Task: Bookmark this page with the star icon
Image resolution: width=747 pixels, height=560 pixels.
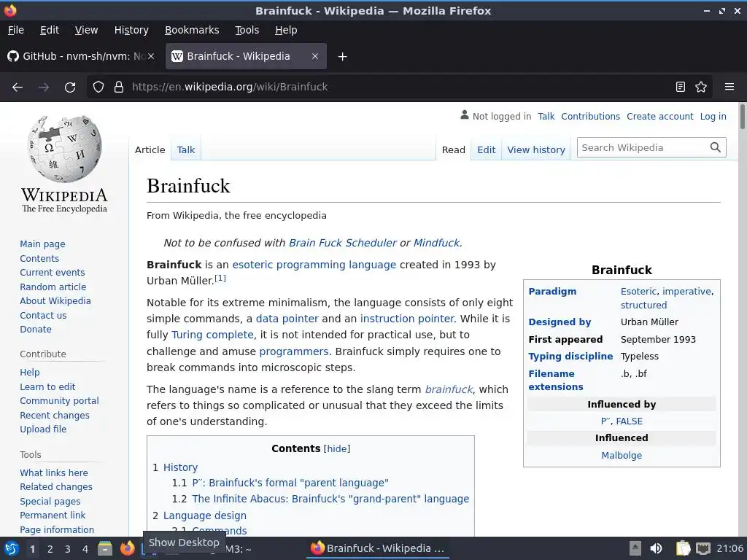Action: coord(701,87)
